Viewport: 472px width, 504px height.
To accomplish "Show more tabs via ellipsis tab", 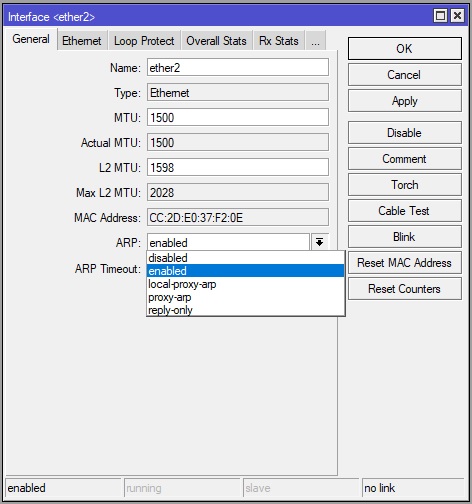I will coord(315,41).
